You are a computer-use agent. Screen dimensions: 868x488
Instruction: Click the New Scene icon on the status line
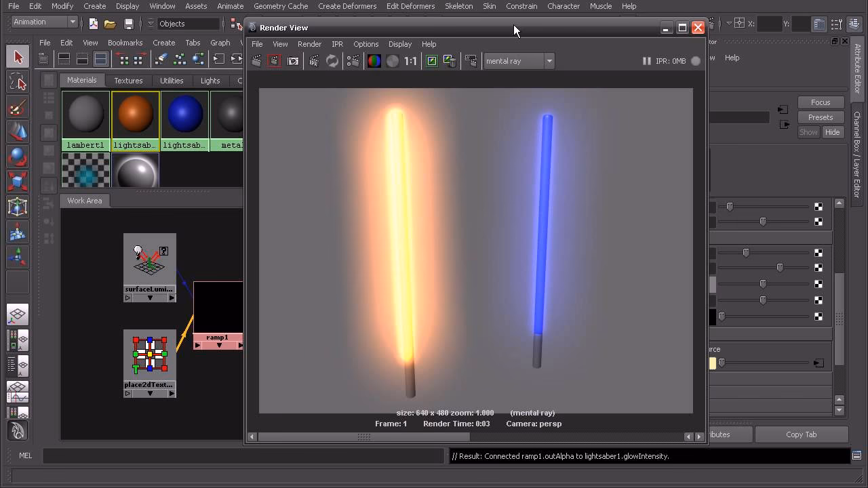(x=93, y=24)
